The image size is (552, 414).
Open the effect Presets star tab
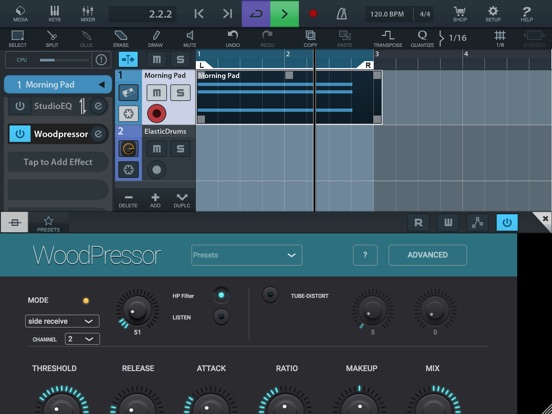(48, 223)
